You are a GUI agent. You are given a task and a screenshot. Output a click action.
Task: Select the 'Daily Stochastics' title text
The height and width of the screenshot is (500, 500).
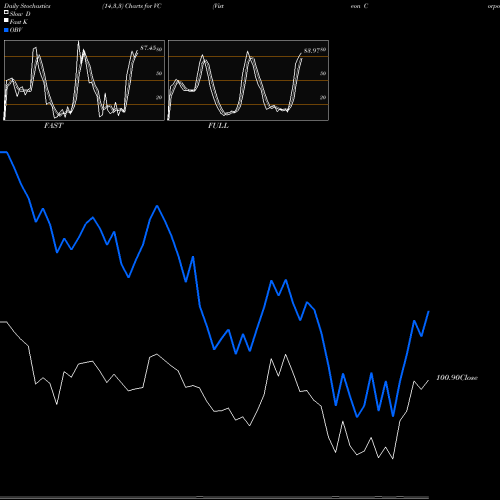pyautogui.click(x=27, y=6)
